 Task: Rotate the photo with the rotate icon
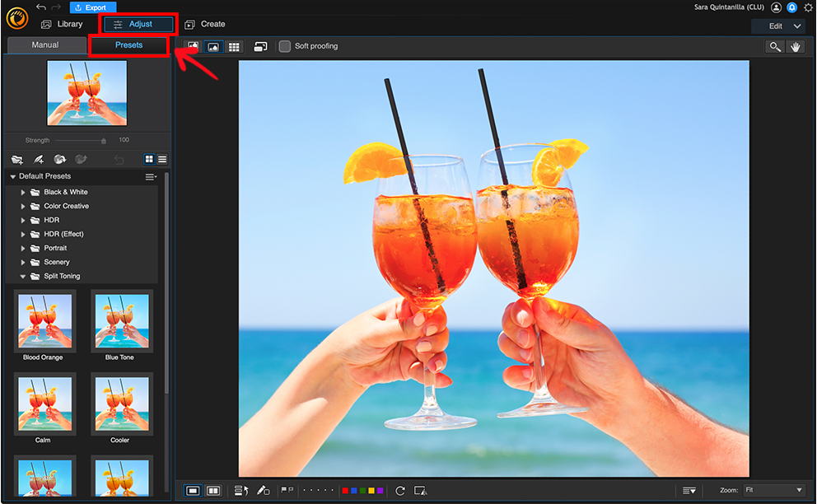(399, 490)
